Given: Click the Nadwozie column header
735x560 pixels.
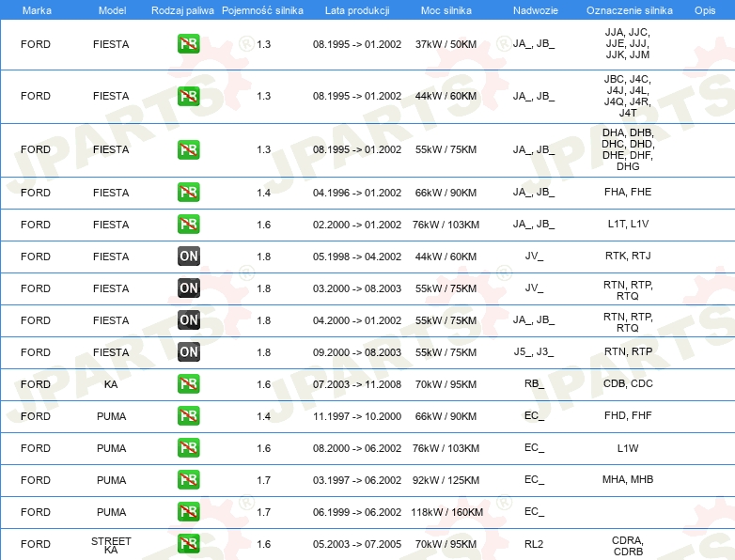Looking at the screenshot, I should (x=536, y=10).
